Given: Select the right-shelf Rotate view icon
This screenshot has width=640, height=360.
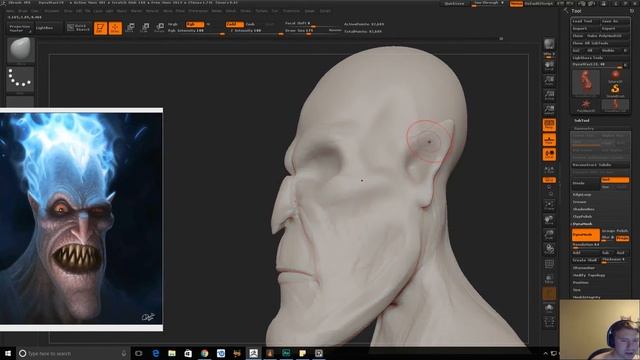Looking at the screenshot, I should point(549,249).
